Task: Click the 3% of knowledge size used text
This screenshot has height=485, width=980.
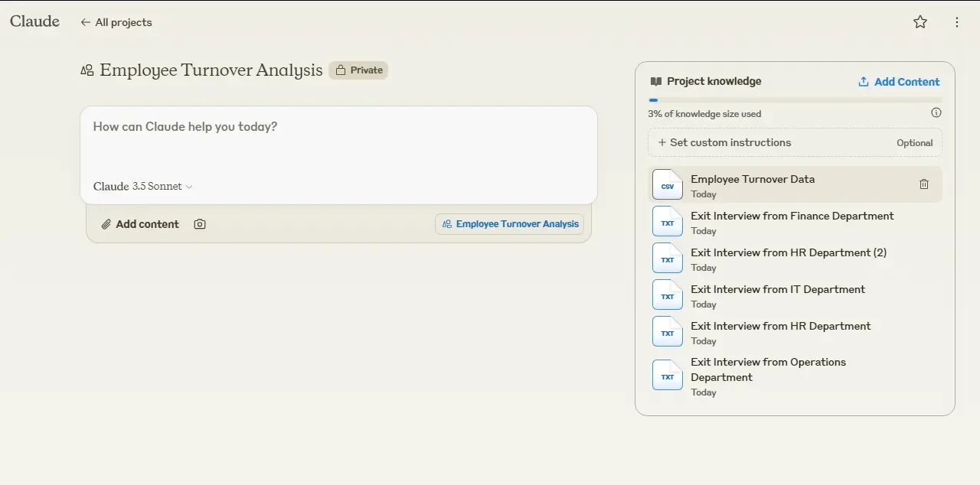Action: coord(704,114)
